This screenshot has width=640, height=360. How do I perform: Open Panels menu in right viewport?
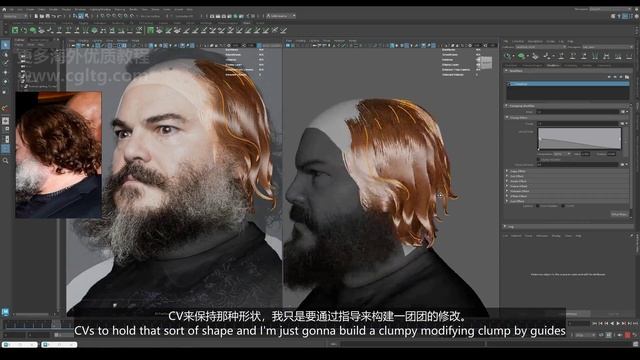coord(352,41)
